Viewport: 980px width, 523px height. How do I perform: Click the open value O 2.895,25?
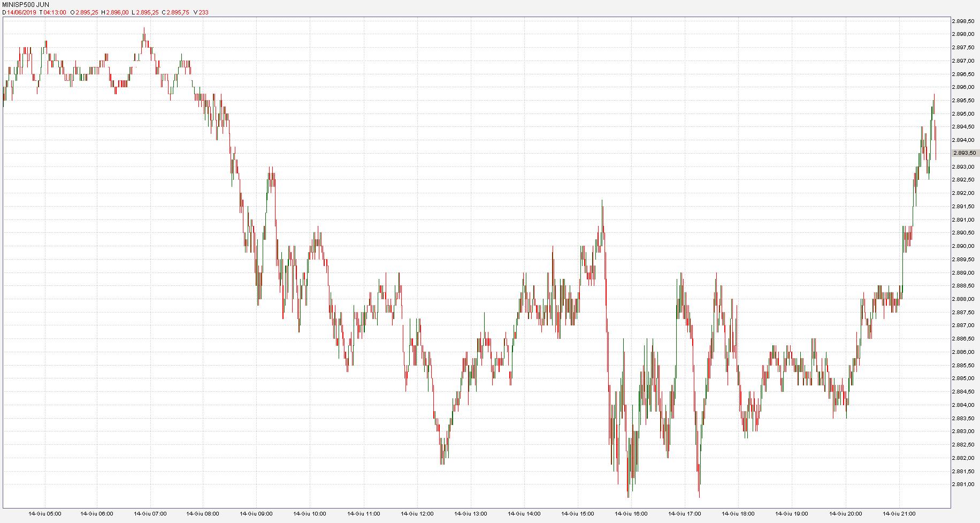(85, 12)
